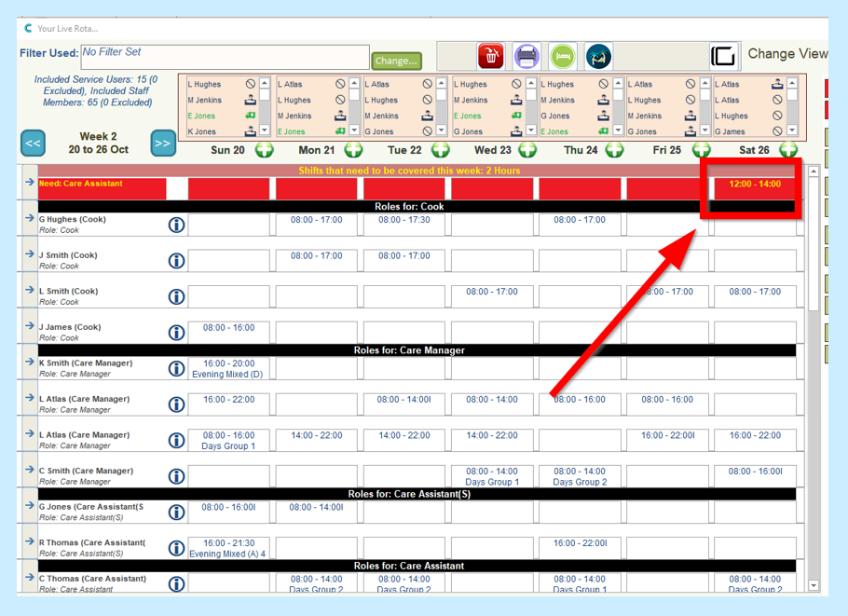Click the main rota vertical scrollbar down arrow

click(813, 585)
